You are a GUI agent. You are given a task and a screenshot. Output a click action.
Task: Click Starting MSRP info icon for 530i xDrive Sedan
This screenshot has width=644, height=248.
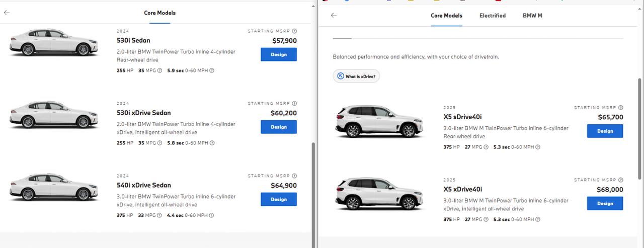click(294, 103)
